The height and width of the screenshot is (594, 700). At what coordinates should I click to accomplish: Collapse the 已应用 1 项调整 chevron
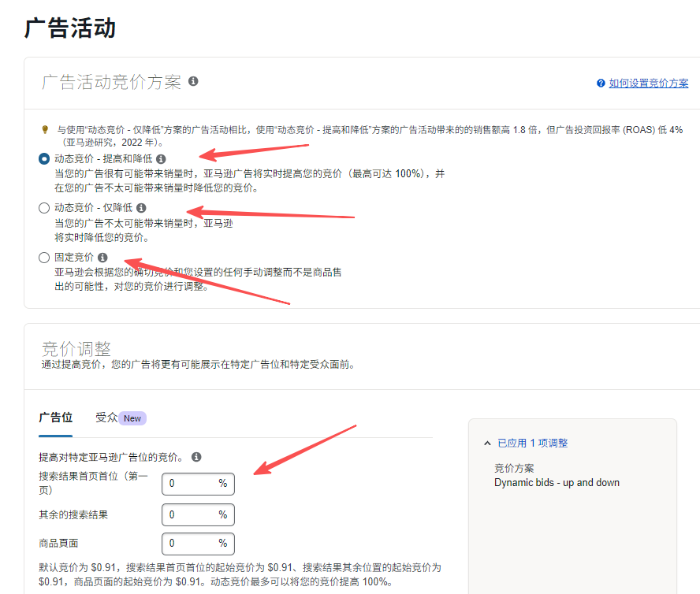[487, 444]
